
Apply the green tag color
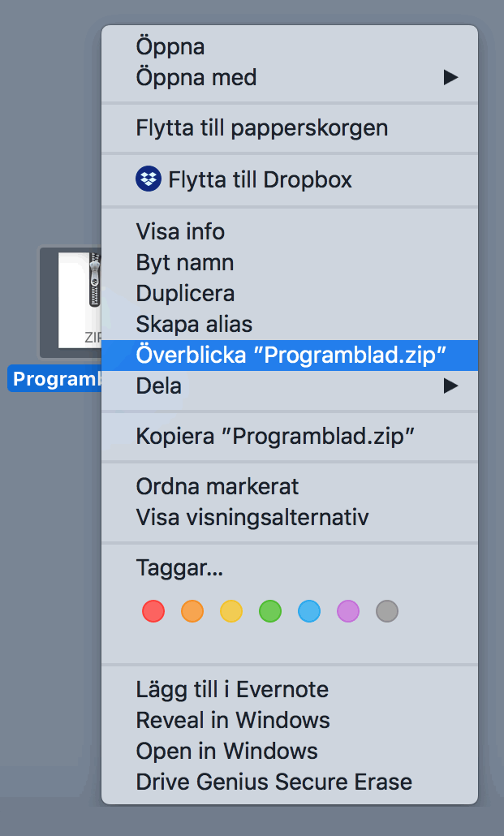pos(270,611)
